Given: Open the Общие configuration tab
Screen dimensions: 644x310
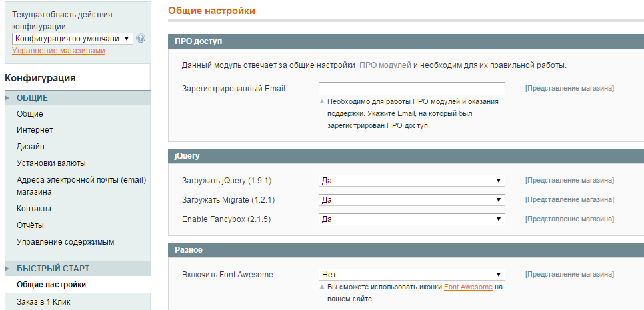Looking at the screenshot, I should (x=30, y=114).
